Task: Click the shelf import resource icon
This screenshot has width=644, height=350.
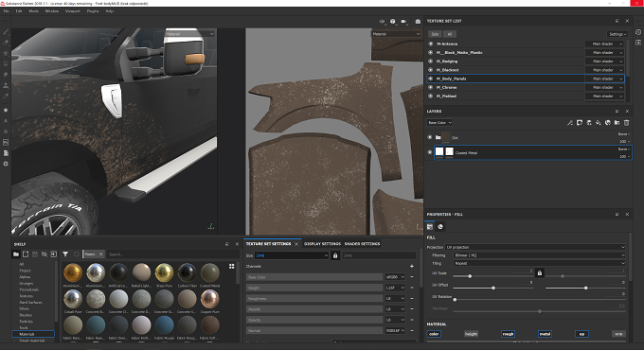Action: tap(54, 254)
